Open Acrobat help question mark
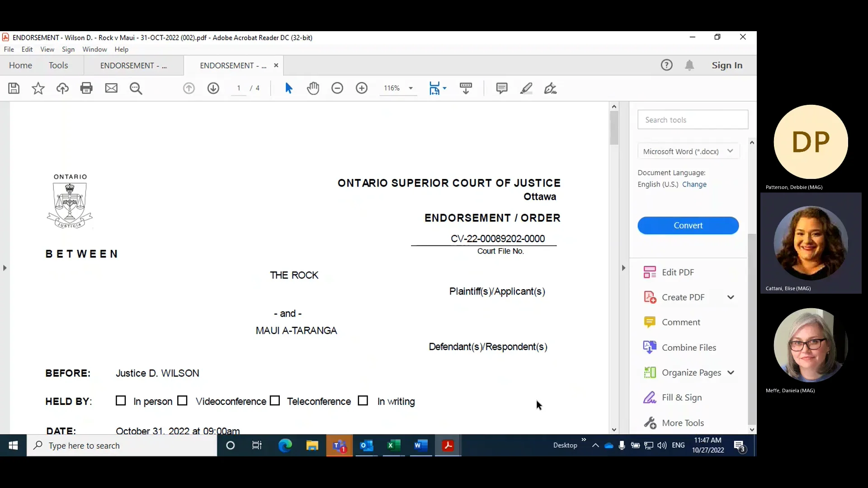Screen dimensions: 868x488 [666, 65]
